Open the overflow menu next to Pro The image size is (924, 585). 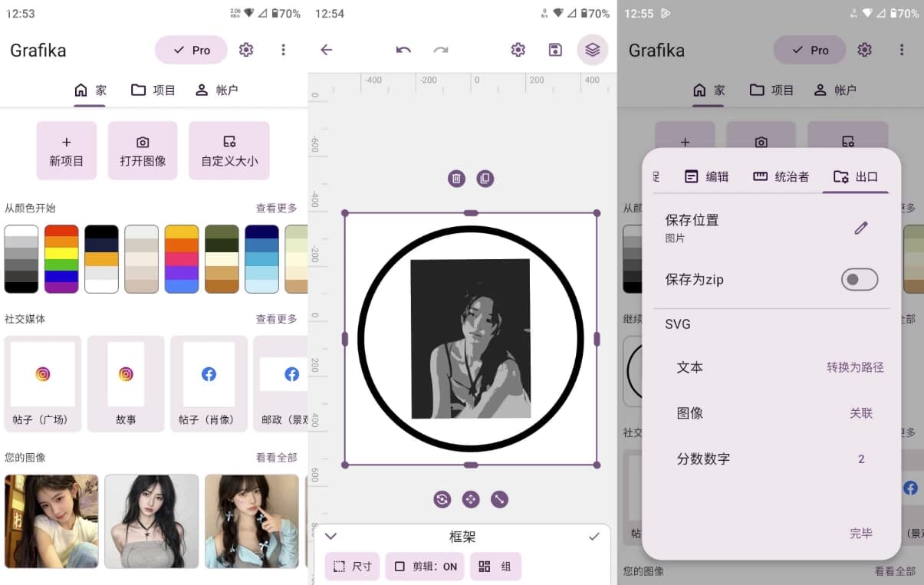pyautogui.click(x=284, y=49)
